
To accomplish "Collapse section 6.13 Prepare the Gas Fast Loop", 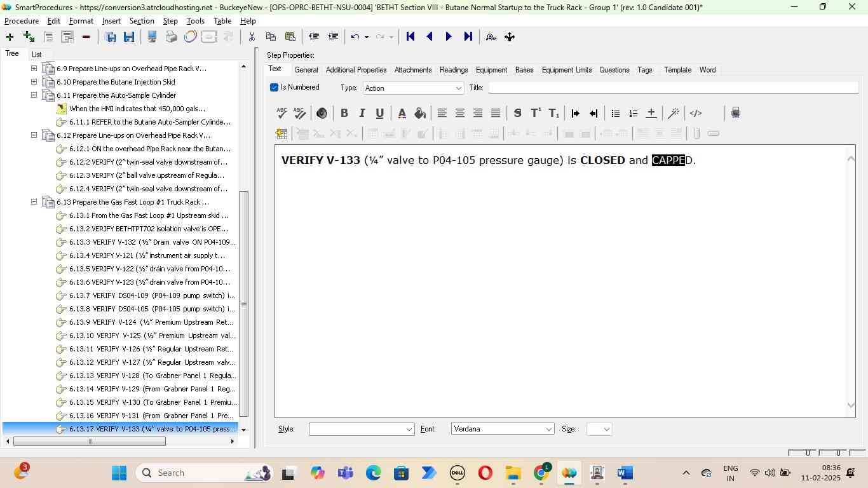I will pos(34,202).
